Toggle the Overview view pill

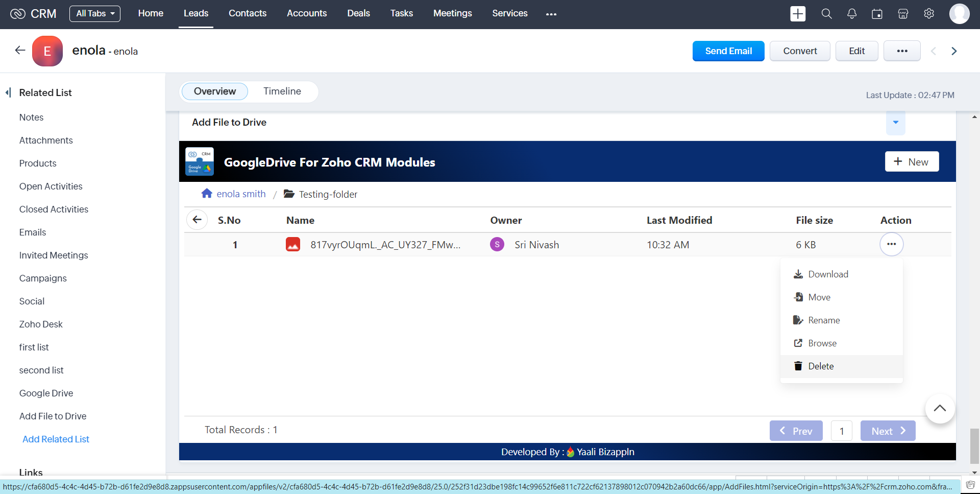[x=215, y=91]
